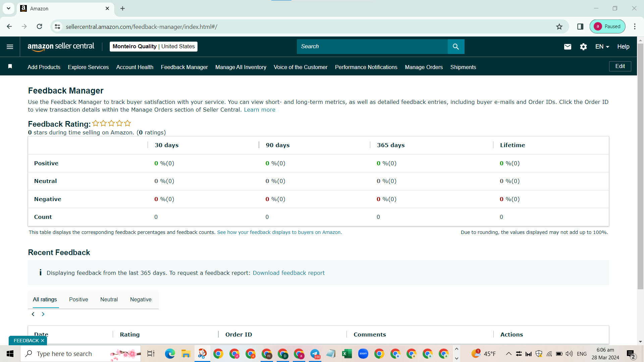Screen dimensions: 644x362
Task: Click the Help link
Action: click(x=623, y=47)
